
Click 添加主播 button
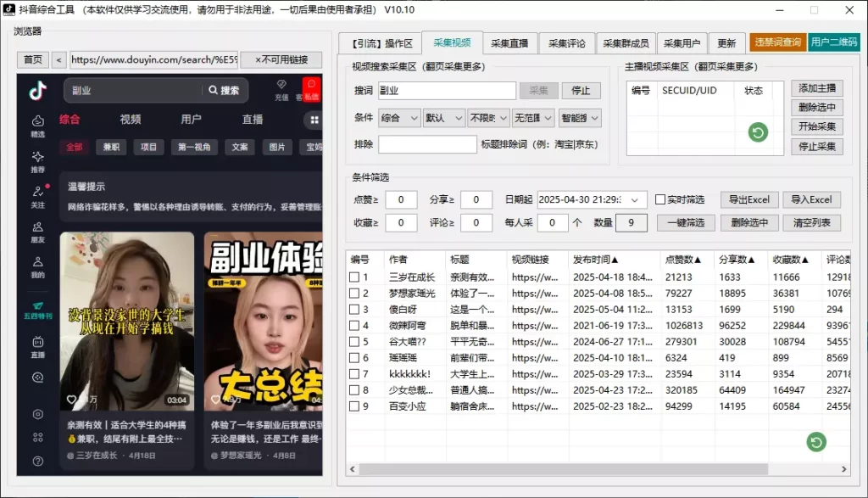[817, 88]
